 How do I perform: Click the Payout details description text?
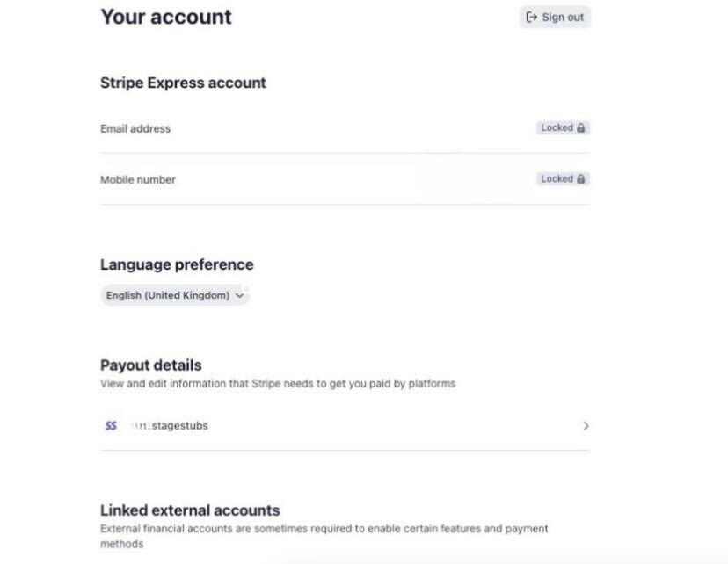coord(278,384)
